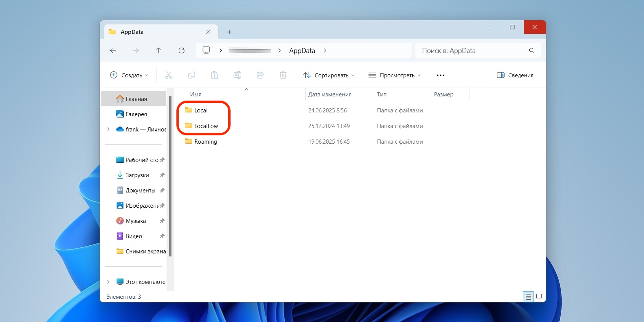This screenshot has width=644, height=322.
Task: Open the Сортировать dropdown menu
Action: [x=329, y=75]
